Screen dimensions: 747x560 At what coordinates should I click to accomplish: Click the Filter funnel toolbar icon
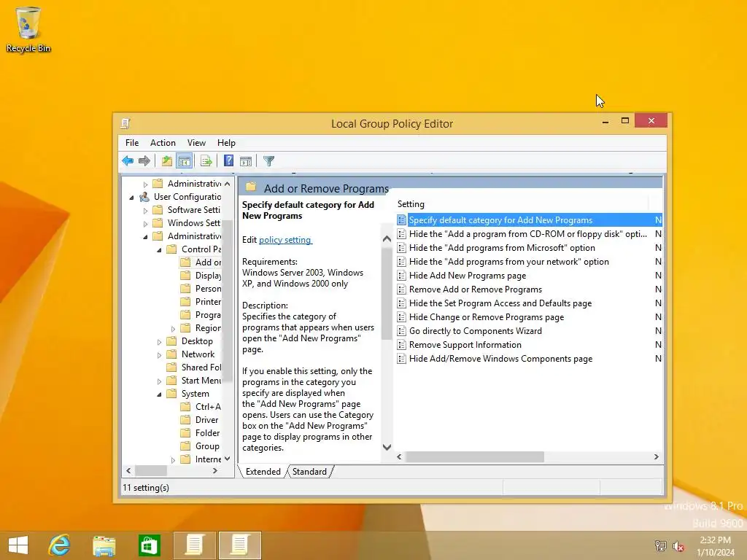point(268,161)
